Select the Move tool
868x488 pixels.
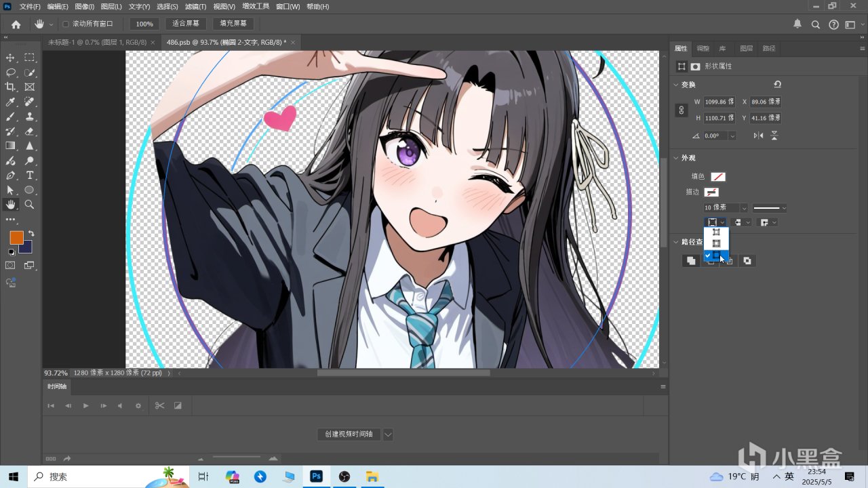(x=11, y=58)
